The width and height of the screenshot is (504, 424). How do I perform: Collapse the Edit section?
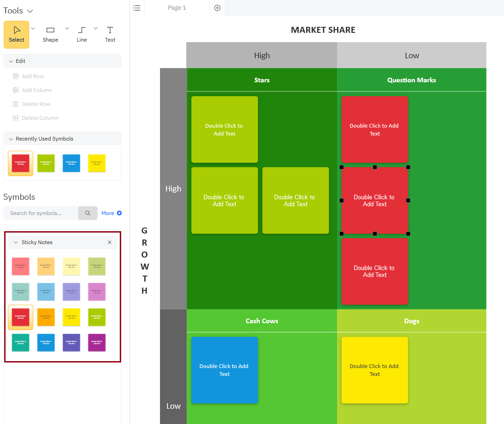[x=11, y=61]
